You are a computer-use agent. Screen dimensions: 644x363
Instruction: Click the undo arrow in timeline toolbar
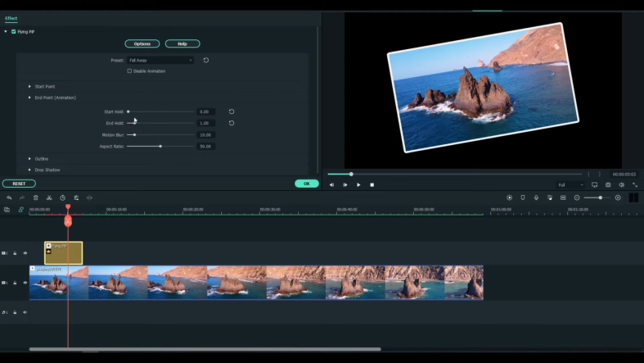(9, 197)
